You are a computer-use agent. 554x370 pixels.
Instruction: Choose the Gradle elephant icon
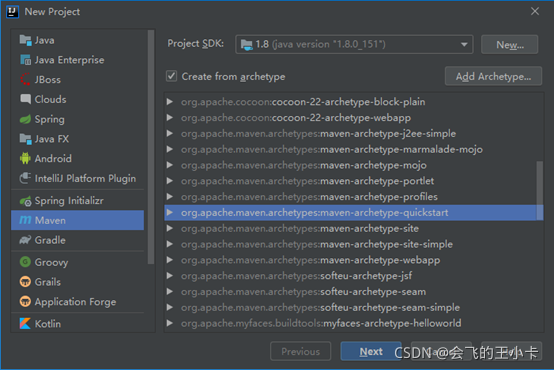(x=25, y=240)
